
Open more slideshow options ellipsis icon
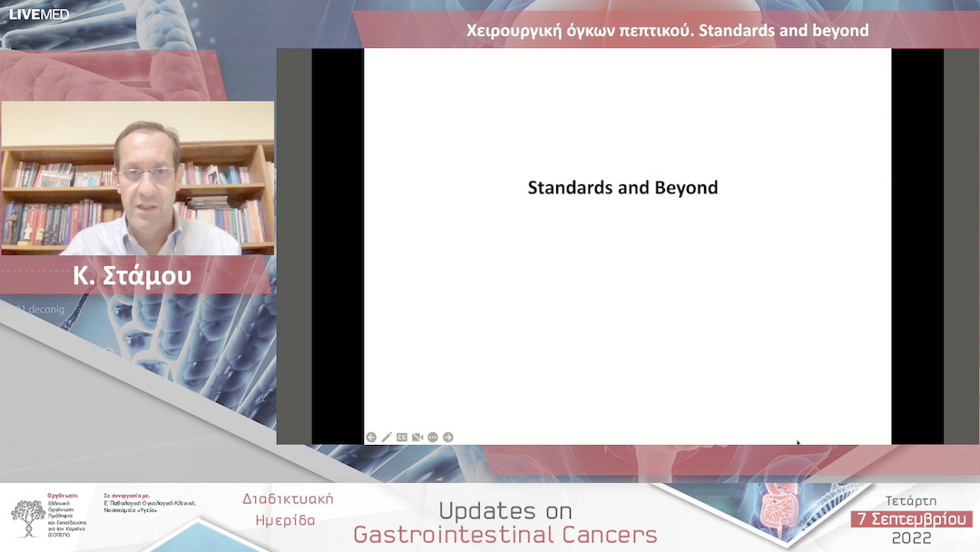click(433, 437)
